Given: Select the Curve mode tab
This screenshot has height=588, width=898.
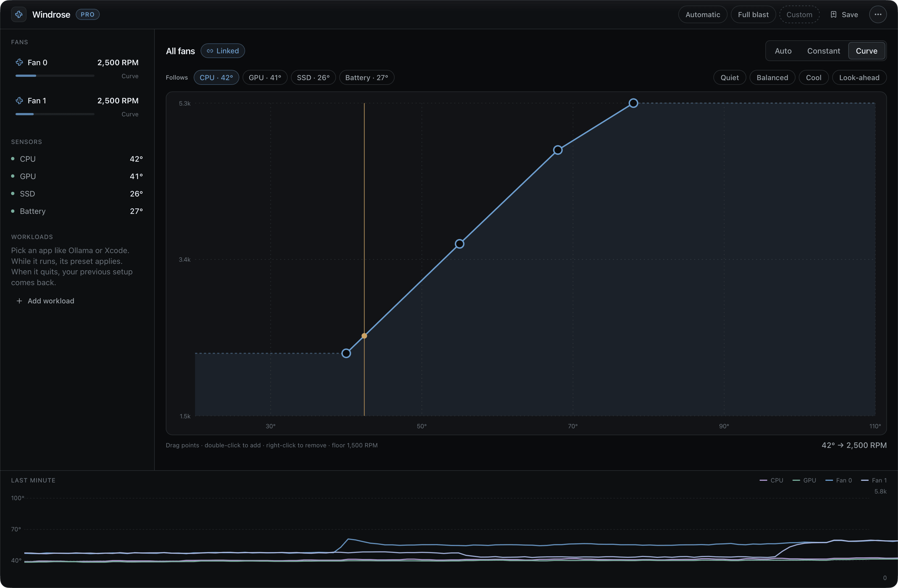Looking at the screenshot, I should pos(867,51).
